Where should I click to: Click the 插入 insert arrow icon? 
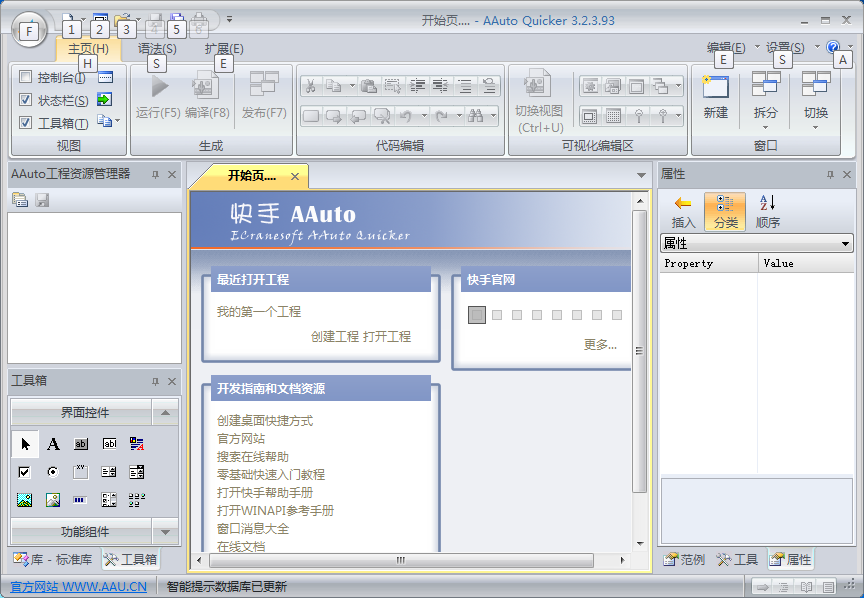(683, 203)
